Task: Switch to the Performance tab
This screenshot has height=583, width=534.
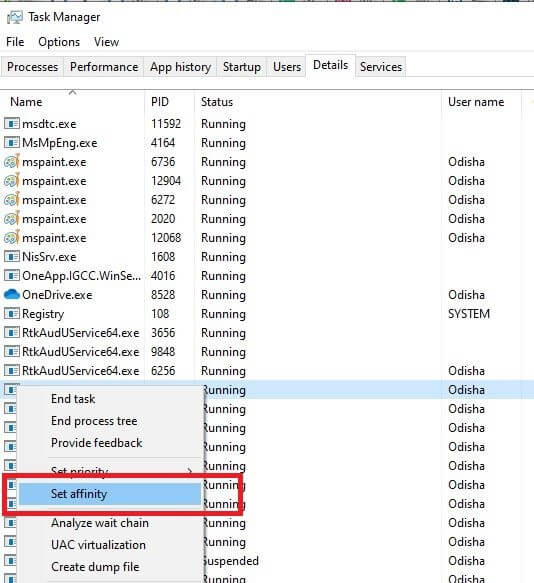Action: [104, 67]
